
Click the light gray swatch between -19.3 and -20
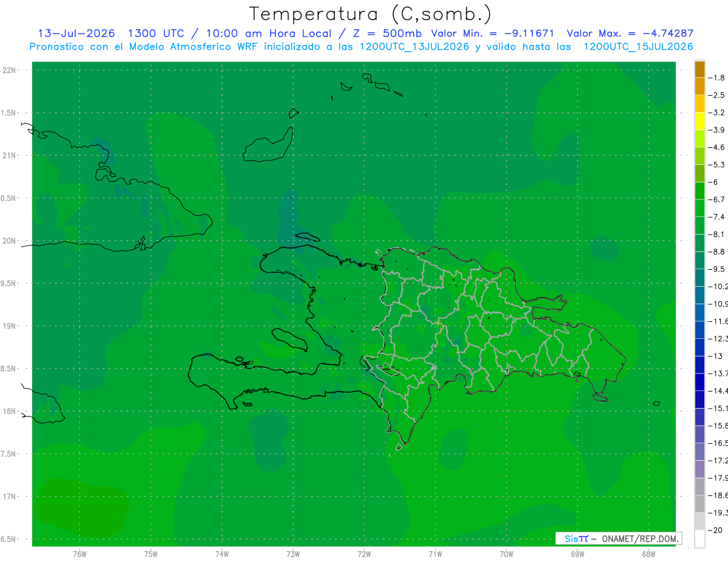tap(699, 521)
